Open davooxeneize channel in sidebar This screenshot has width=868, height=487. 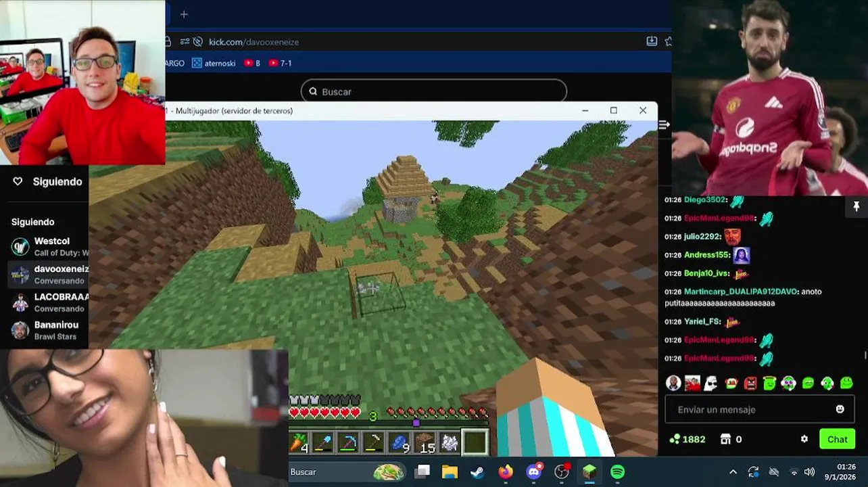[47, 275]
